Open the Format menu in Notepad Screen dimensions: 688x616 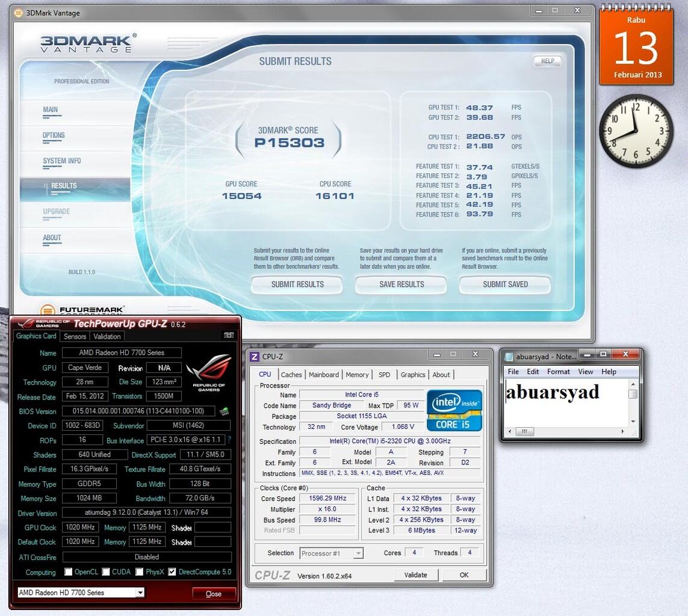coord(558,372)
